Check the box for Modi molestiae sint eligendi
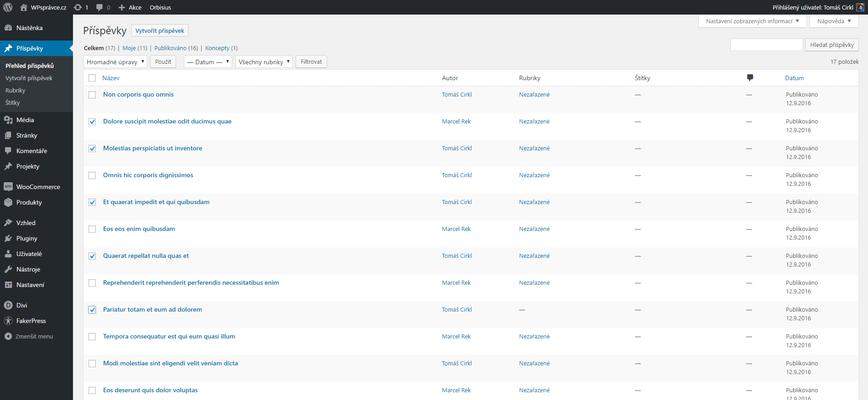The height and width of the screenshot is (400, 868). [92, 364]
